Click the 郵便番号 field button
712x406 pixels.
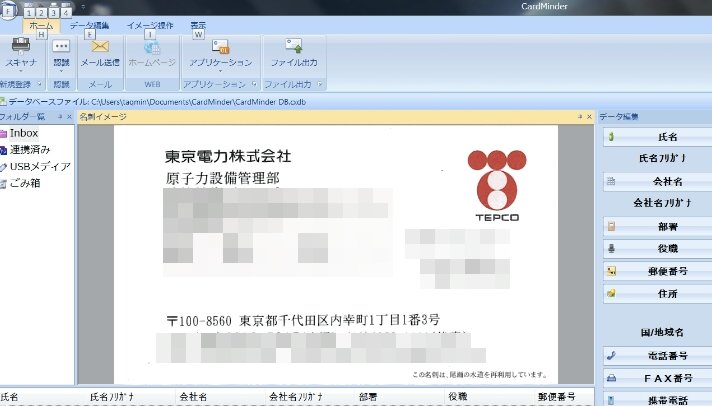(x=658, y=271)
